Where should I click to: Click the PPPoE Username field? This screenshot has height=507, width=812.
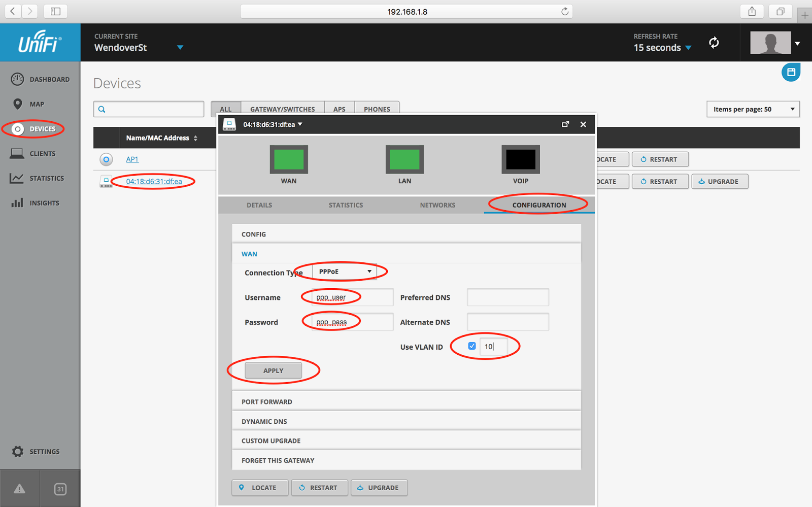pyautogui.click(x=352, y=297)
